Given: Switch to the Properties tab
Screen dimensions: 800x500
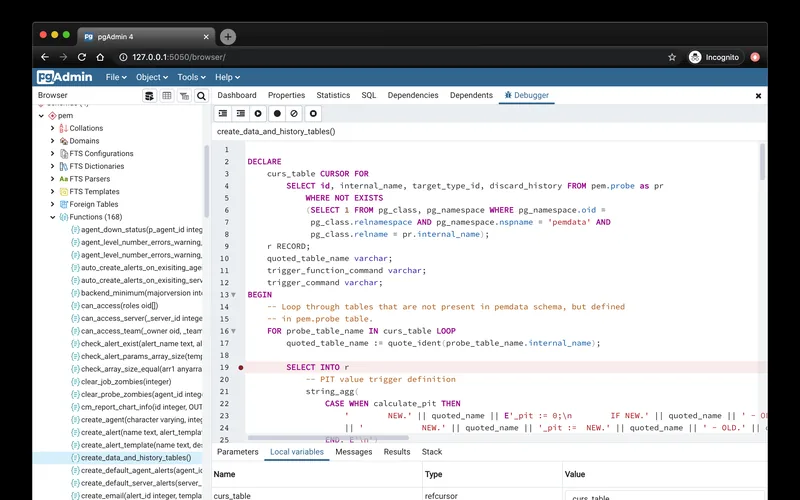Looking at the screenshot, I should 286,95.
